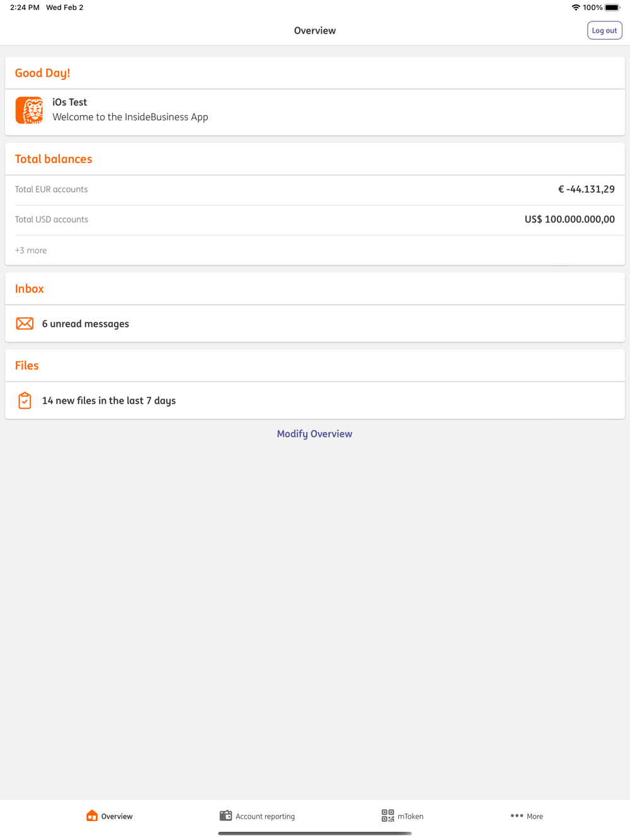This screenshot has width=630, height=840.
Task: Switch to the Overview tab label
Action: click(x=117, y=816)
